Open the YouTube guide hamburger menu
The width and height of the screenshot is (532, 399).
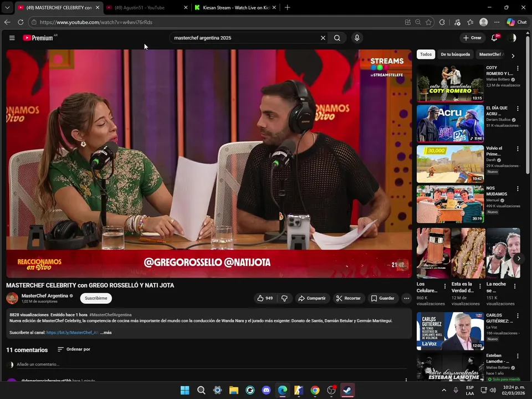point(12,38)
